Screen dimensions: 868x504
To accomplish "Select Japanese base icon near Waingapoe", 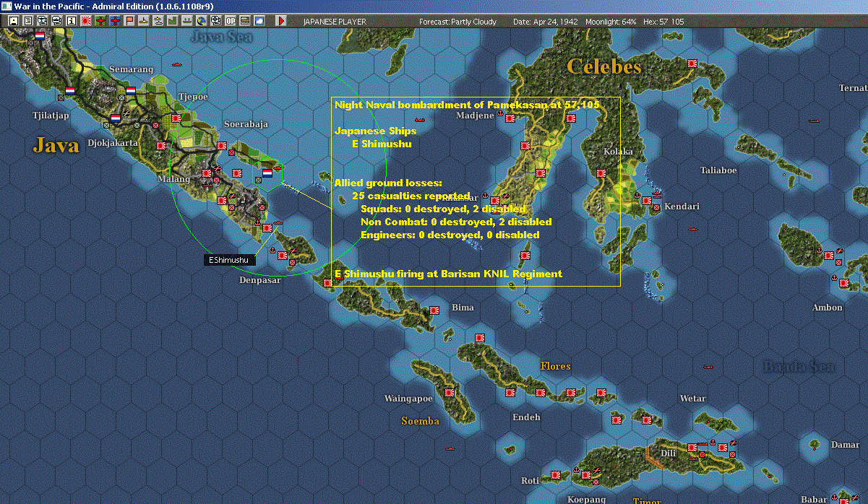I will pyautogui.click(x=450, y=394).
